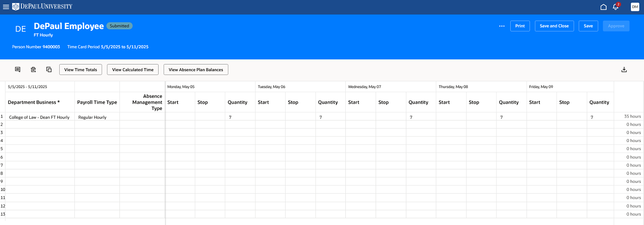Click the FT Hourly subtitle

pos(43,35)
